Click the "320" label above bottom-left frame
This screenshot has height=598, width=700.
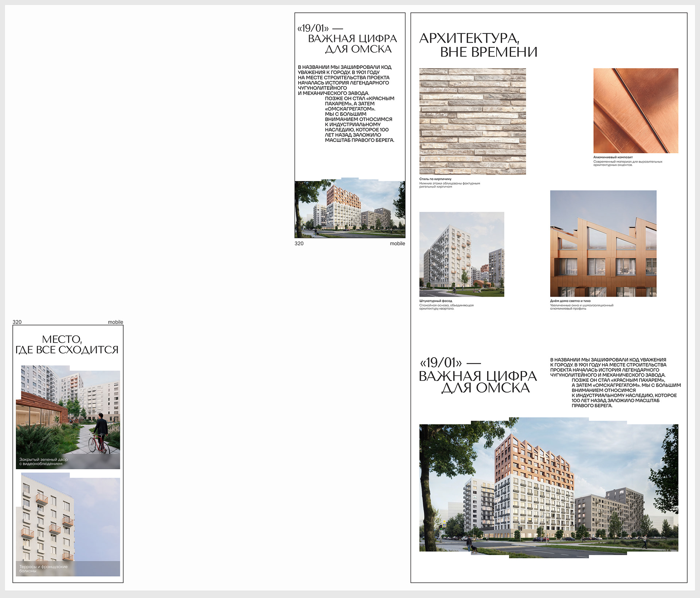(x=17, y=322)
